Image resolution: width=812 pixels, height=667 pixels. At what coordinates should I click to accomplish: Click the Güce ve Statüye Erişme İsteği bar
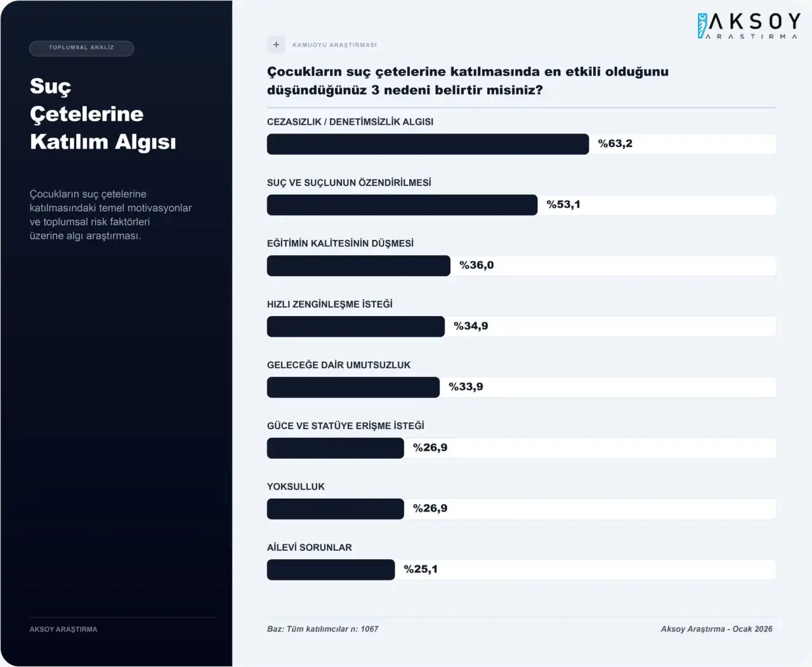pyautogui.click(x=335, y=448)
